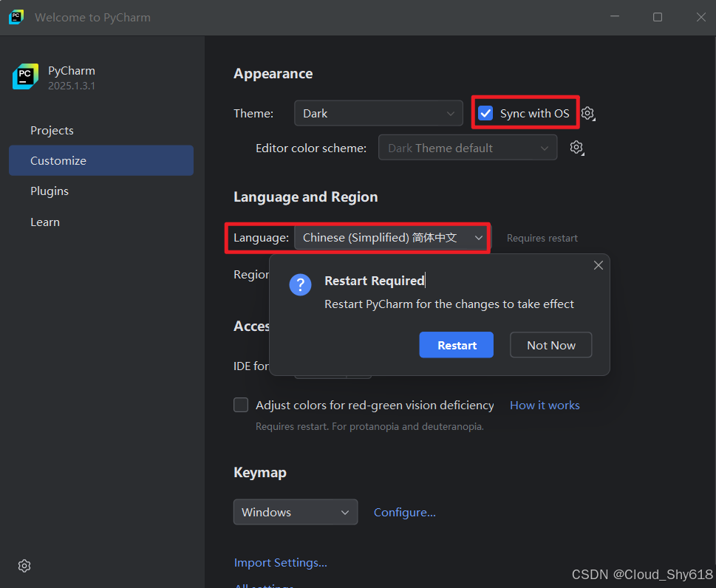Click the blue Restart button
The image size is (716, 588).
pos(456,345)
